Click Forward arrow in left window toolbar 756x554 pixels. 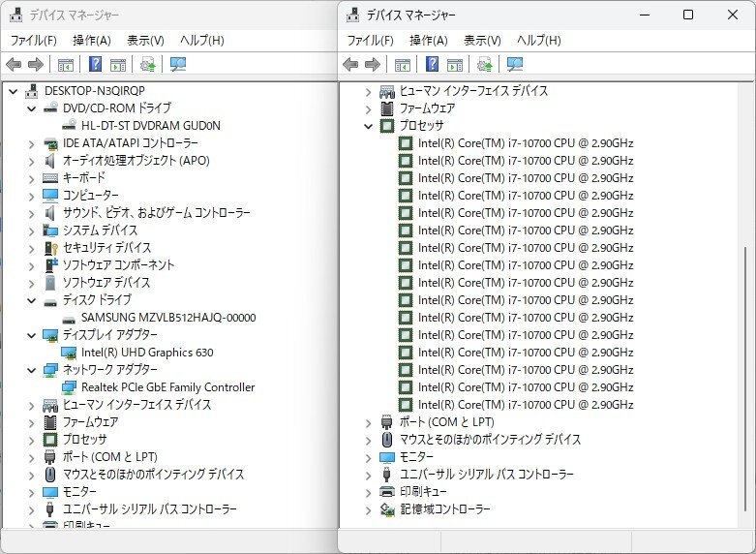(x=36, y=64)
